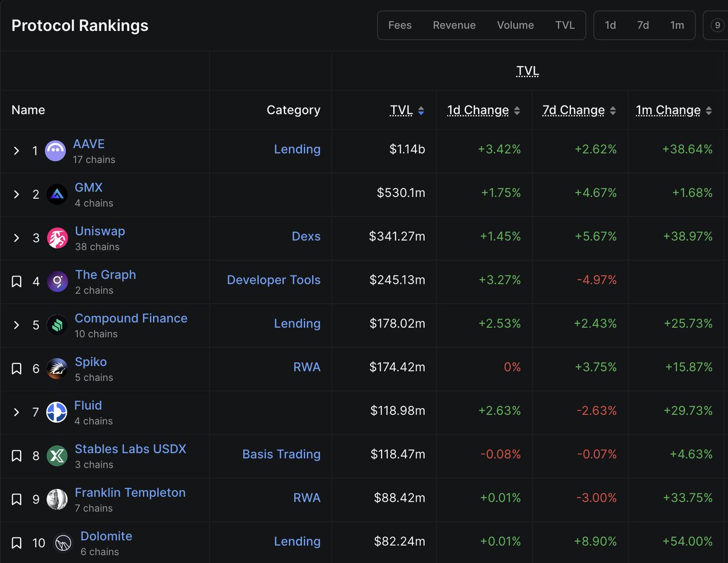This screenshot has width=728, height=563.
Task: Click the Compound Finance logo
Action: coord(57,325)
